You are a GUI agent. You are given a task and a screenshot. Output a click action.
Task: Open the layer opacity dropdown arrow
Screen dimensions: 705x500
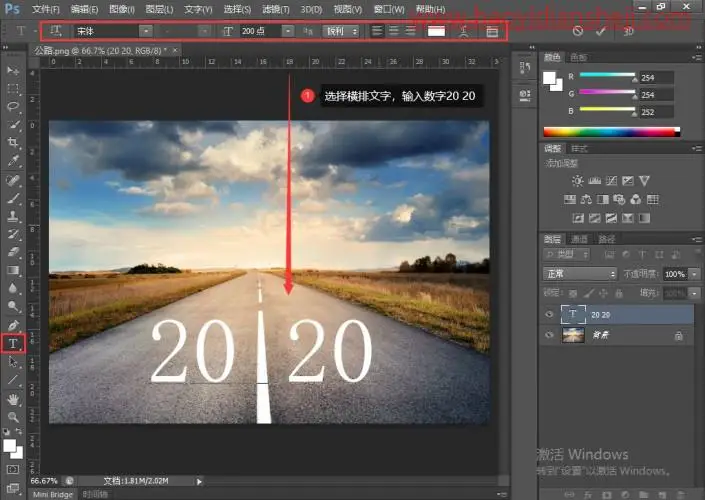[x=695, y=274]
